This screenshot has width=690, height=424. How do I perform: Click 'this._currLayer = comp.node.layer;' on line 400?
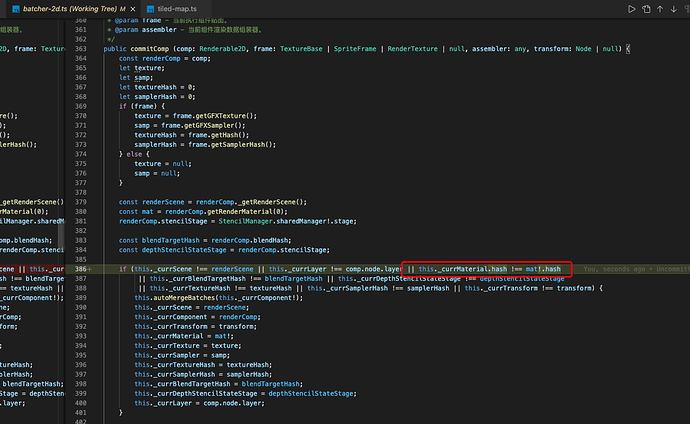[x=199, y=404]
